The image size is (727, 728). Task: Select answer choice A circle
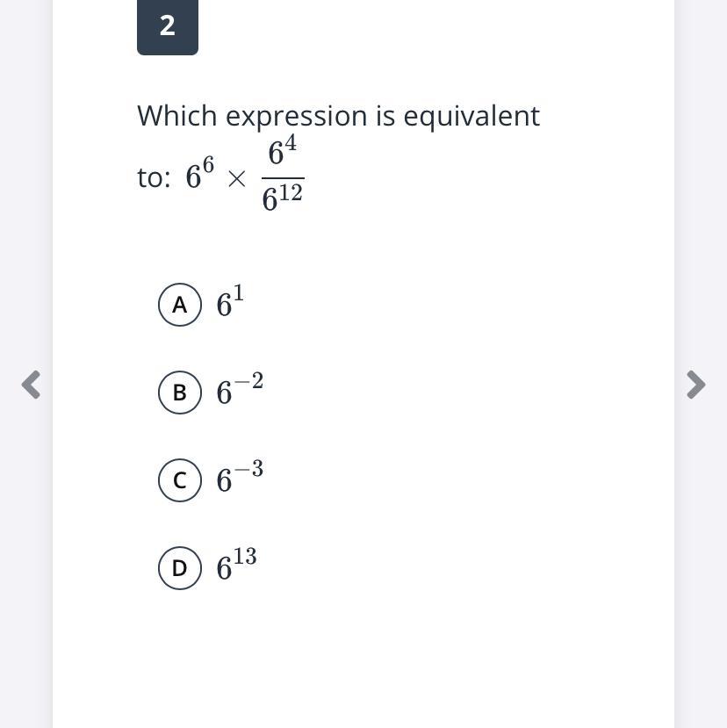[x=180, y=305]
